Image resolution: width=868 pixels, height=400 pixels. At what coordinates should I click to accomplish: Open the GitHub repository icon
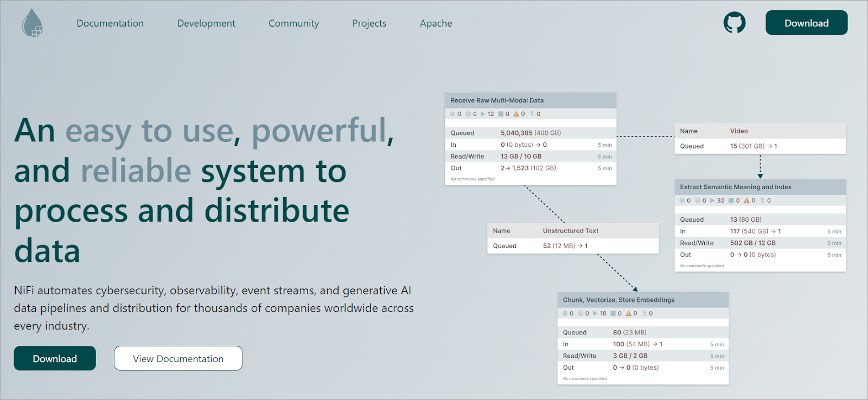(735, 23)
